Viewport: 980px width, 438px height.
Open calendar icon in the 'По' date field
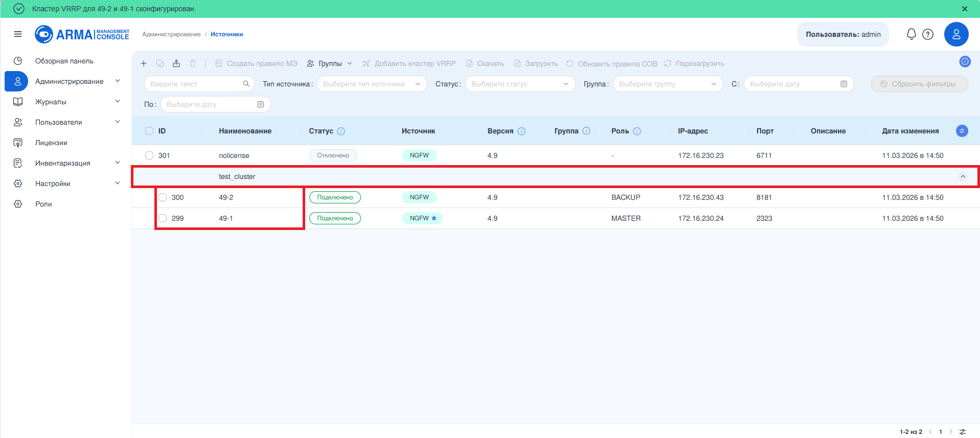click(260, 104)
